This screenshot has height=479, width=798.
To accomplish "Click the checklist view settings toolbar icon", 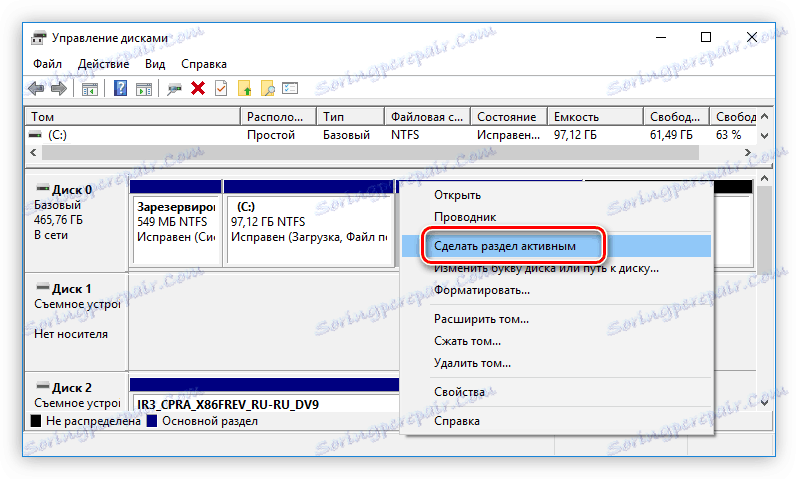I will 290,88.
